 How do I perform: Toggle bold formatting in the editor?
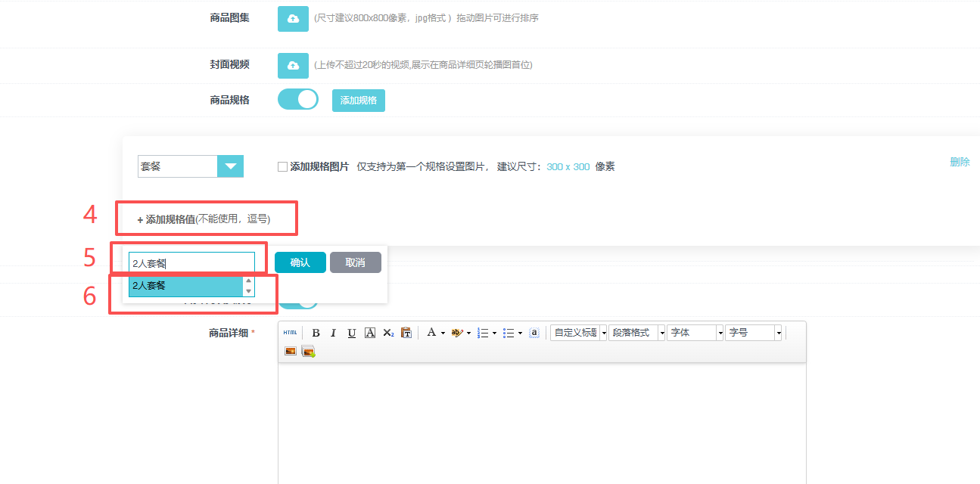coord(316,333)
